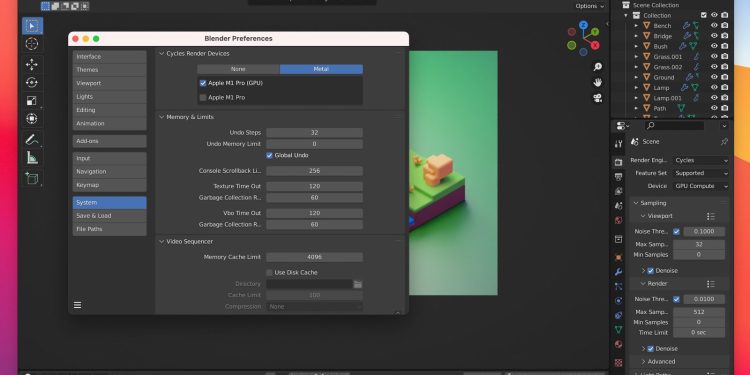Open the World properties tab

[618, 221]
